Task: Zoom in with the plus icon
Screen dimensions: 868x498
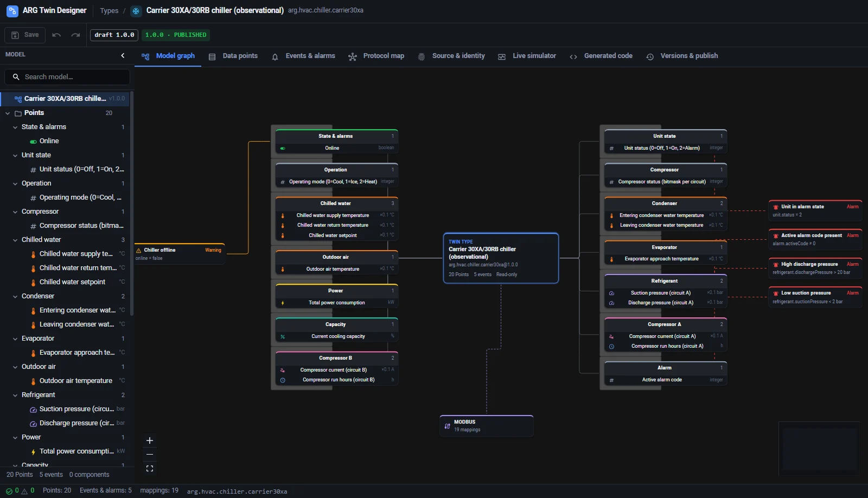Action: [x=150, y=440]
